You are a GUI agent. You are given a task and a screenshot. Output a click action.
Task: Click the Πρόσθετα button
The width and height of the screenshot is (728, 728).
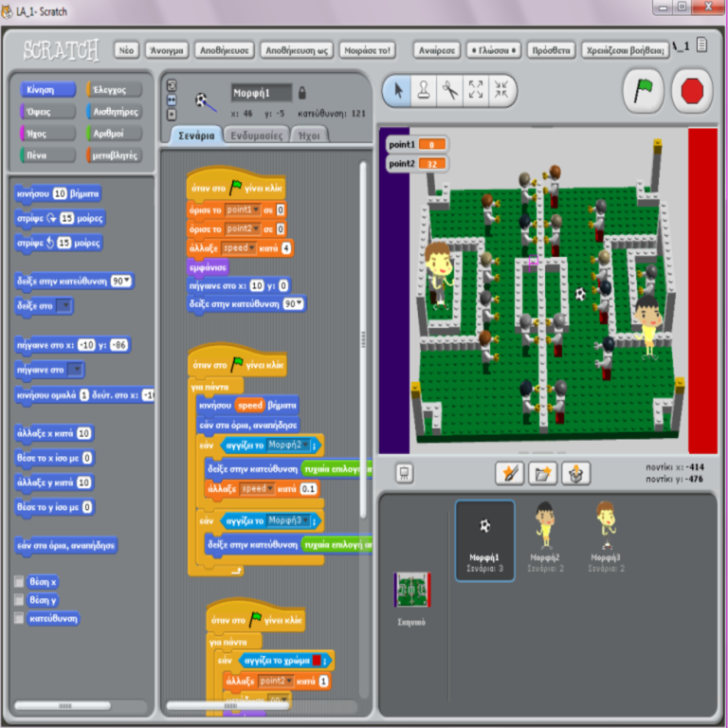click(x=551, y=50)
